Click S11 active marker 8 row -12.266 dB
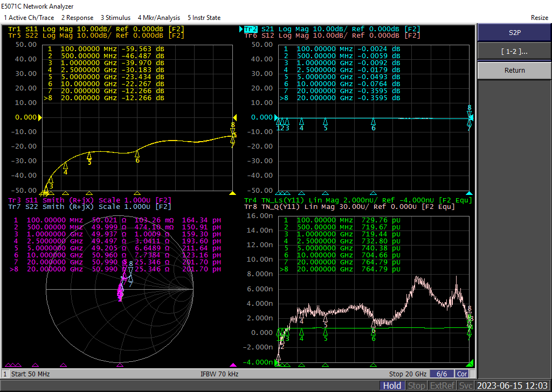The height and width of the screenshot is (392, 552). click(104, 98)
